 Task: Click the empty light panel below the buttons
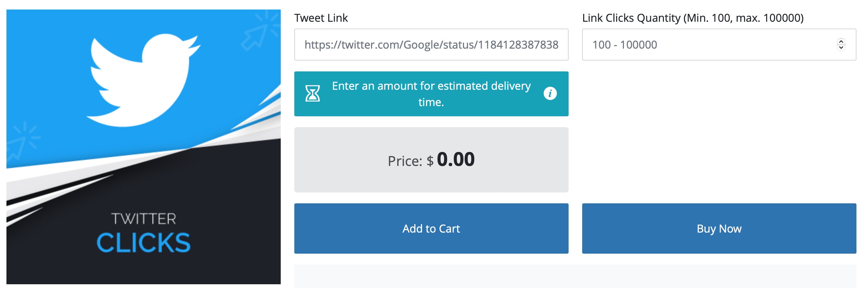tap(575, 276)
